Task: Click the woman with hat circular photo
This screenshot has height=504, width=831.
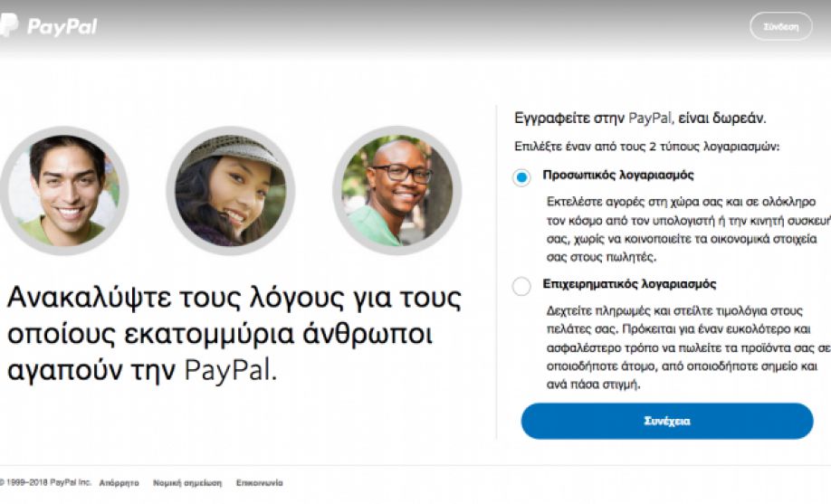Action: click(x=231, y=191)
